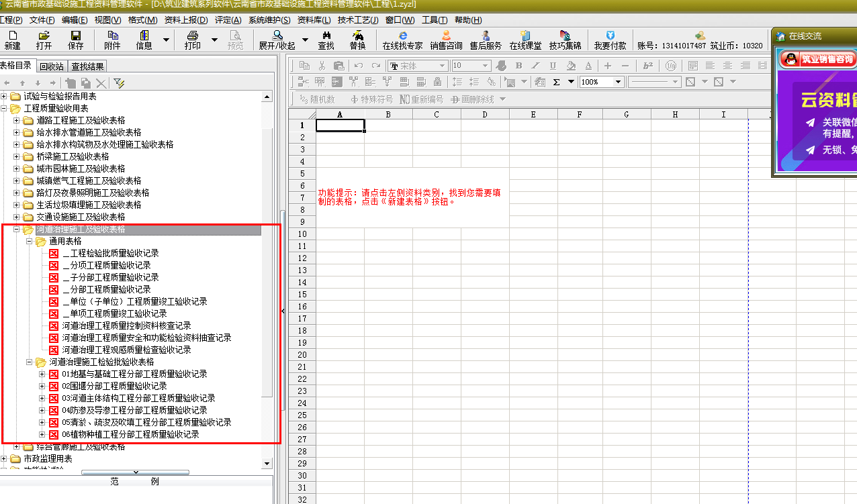857x504 pixels.
Task: Open 在线找专家 online expert icon
Action: pos(402,40)
